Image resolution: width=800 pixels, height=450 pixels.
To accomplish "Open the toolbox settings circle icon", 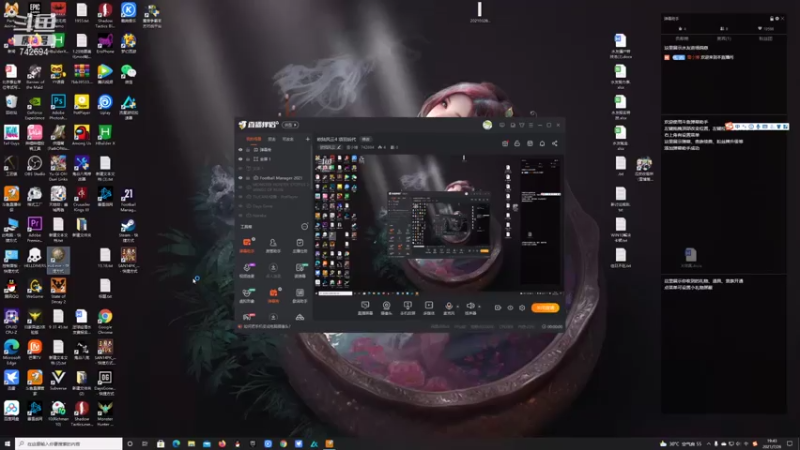I will pos(305,227).
